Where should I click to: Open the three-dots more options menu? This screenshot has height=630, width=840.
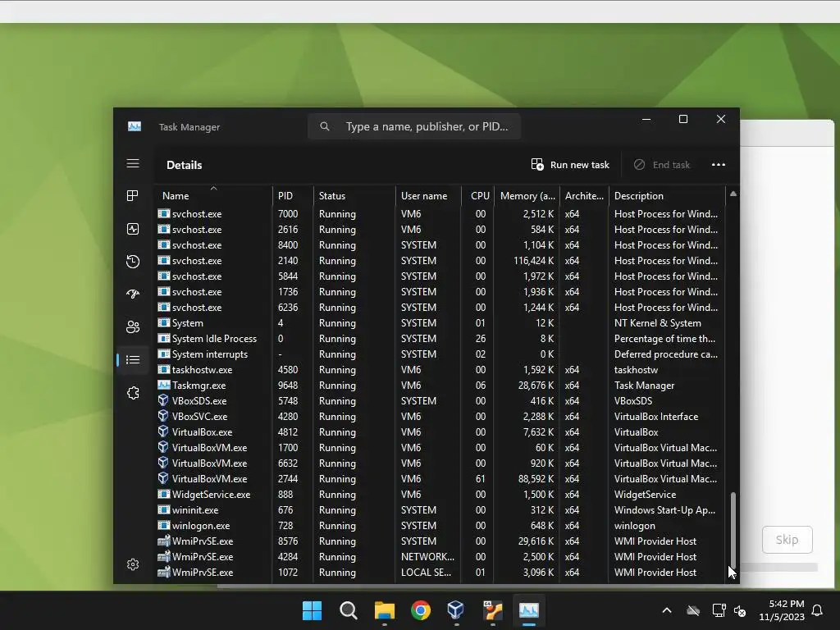pyautogui.click(x=719, y=164)
